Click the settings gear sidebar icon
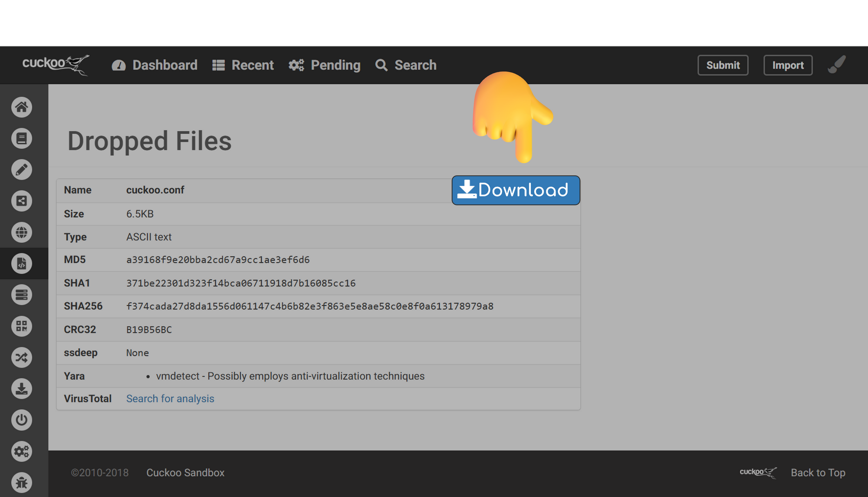 [21, 449]
